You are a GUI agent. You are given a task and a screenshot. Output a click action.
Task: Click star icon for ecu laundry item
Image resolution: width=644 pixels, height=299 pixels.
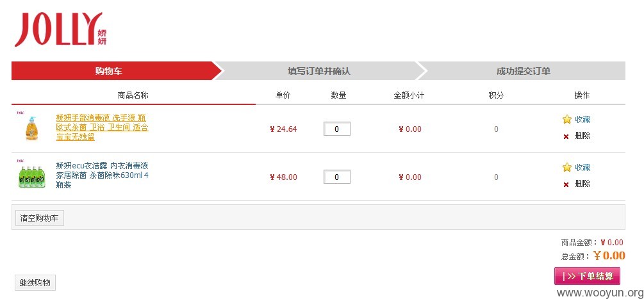click(x=567, y=167)
